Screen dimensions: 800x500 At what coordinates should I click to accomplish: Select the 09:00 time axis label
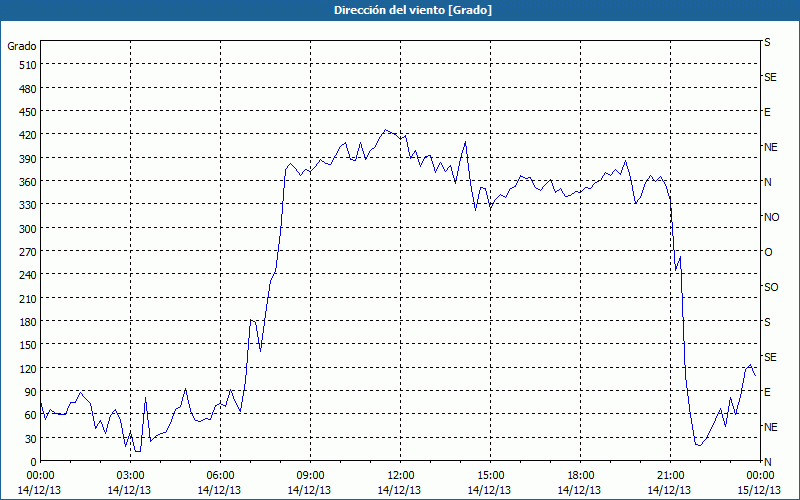click(310, 476)
